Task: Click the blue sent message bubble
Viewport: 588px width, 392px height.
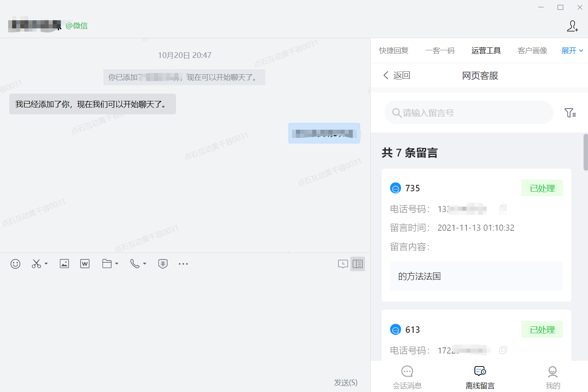Action: pos(324,133)
